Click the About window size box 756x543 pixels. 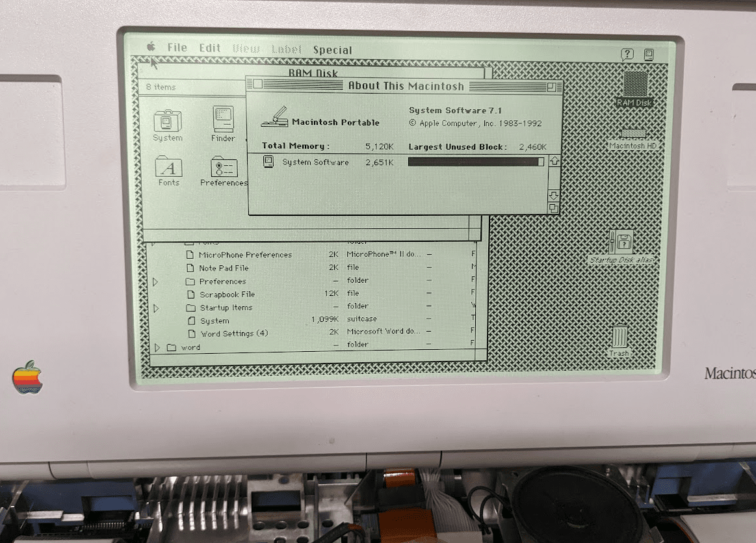pos(553,208)
